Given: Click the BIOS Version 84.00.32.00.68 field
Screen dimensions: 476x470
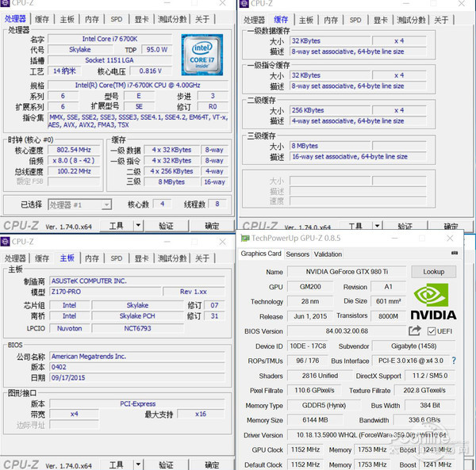Looking at the screenshot, I should click(347, 331).
